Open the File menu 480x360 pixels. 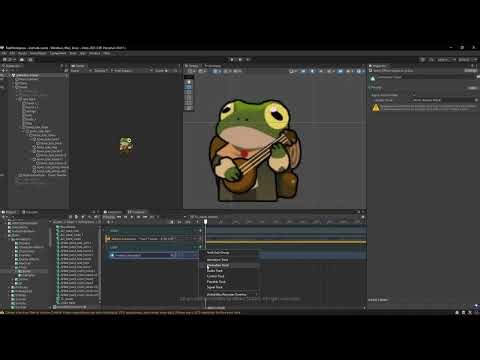click(x=4, y=53)
